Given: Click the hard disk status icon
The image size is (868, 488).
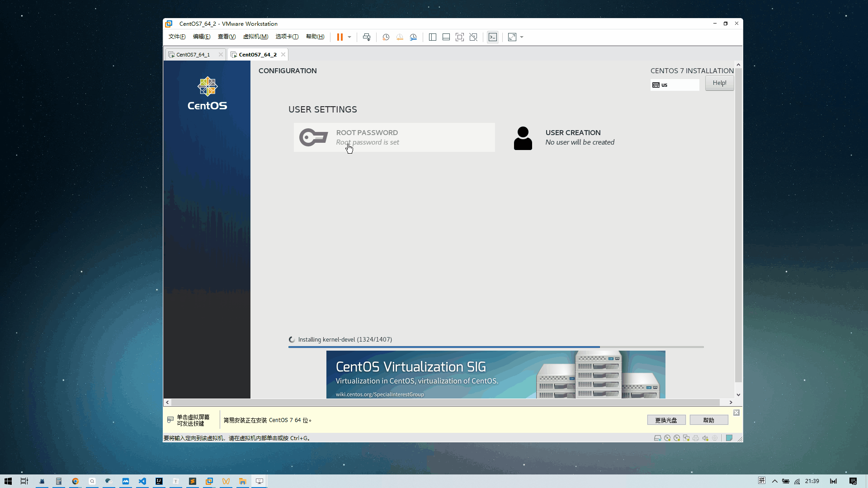Looking at the screenshot, I should click(658, 438).
